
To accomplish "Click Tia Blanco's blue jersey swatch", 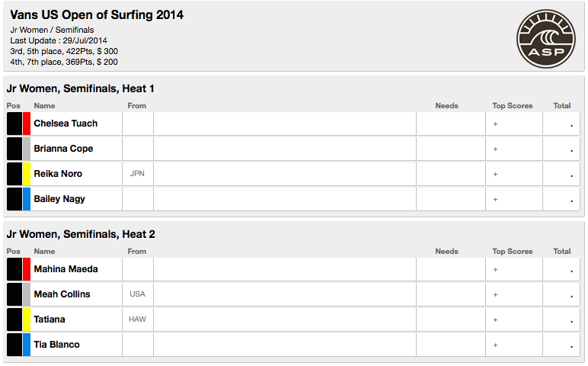I will [27, 345].
